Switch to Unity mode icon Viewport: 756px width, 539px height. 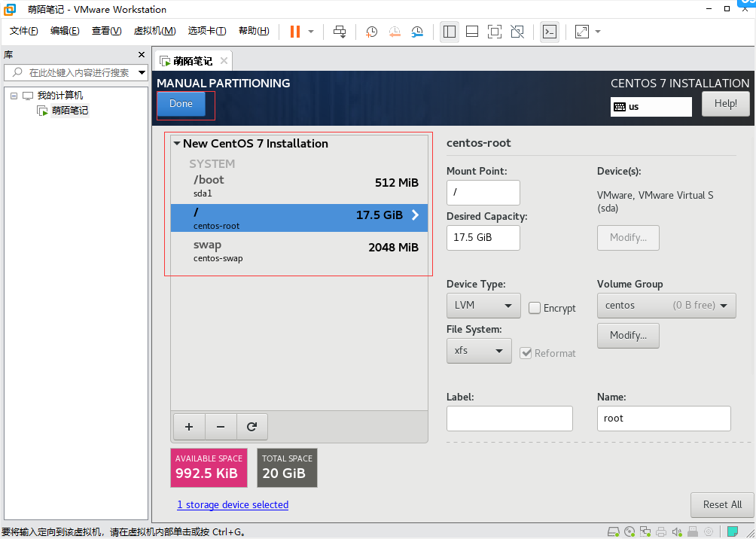(x=517, y=32)
